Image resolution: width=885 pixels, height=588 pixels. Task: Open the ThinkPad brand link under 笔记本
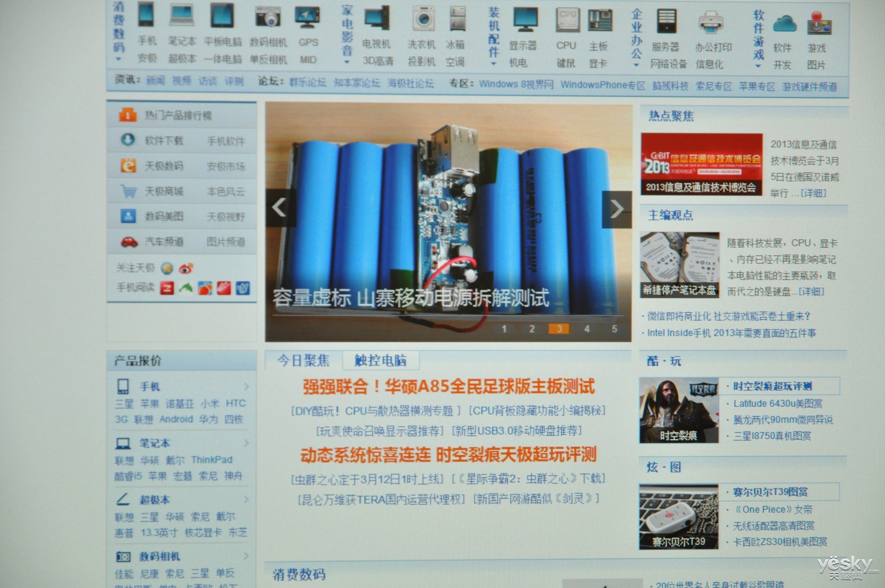[x=212, y=460]
